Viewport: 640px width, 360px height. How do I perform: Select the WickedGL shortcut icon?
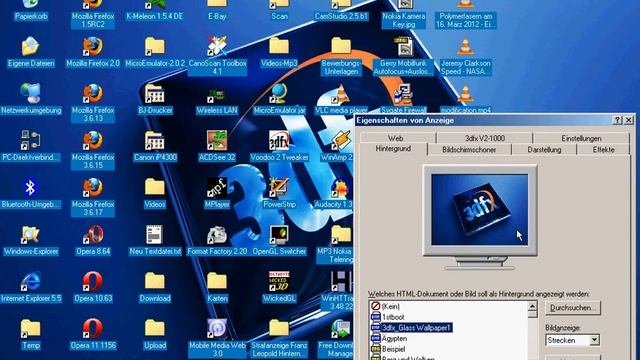(x=279, y=287)
